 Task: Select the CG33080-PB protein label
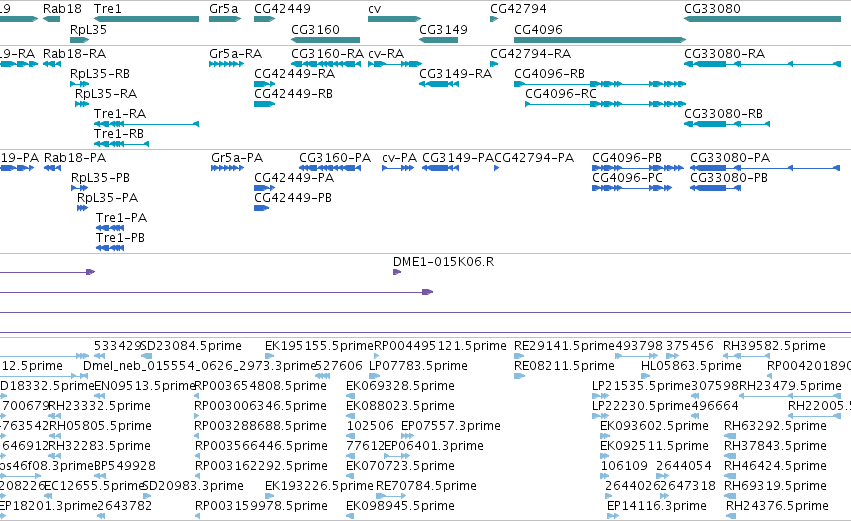click(x=729, y=178)
